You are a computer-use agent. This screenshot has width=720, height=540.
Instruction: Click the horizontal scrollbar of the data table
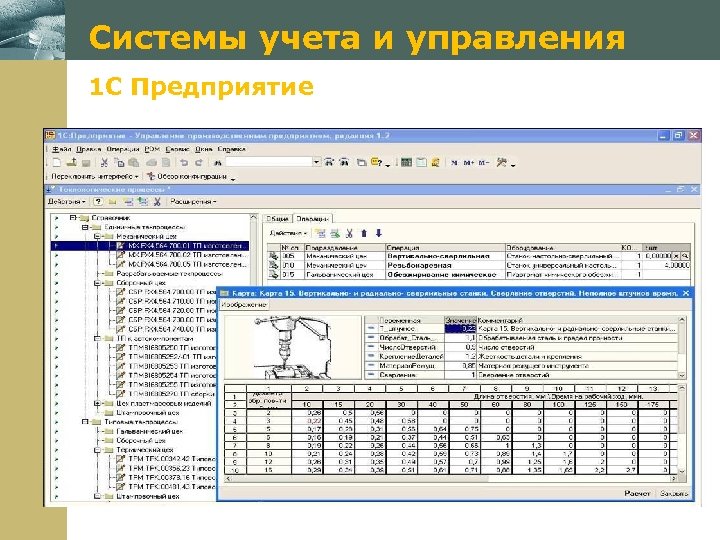pos(451,479)
